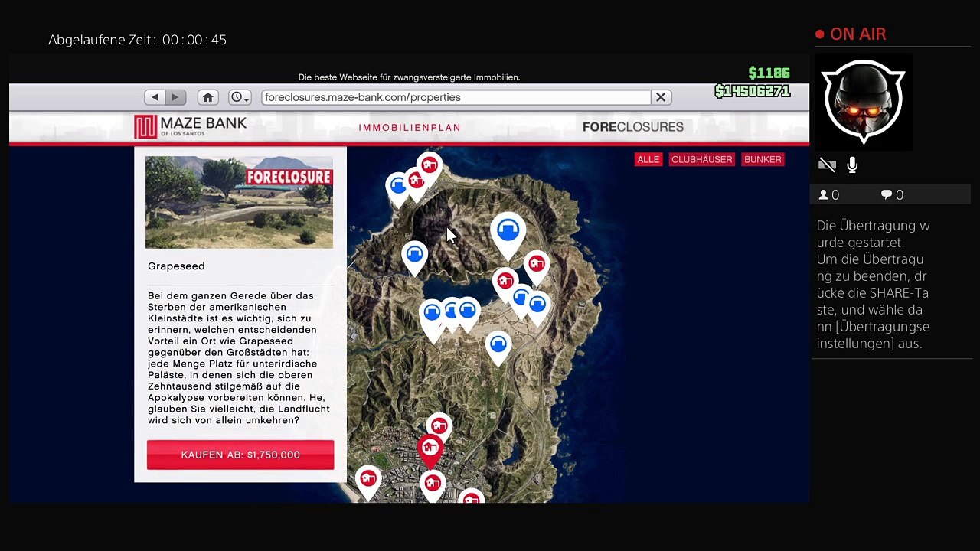Screen dimensions: 980x551
Task: Go back with the browser back arrow
Action: pyautogui.click(x=155, y=97)
